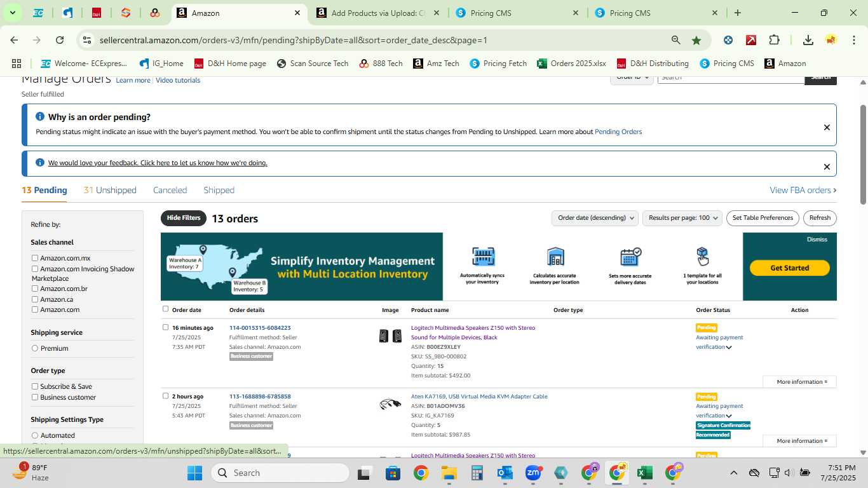
Task: Open the red Acrobat extension icon
Action: (x=751, y=40)
